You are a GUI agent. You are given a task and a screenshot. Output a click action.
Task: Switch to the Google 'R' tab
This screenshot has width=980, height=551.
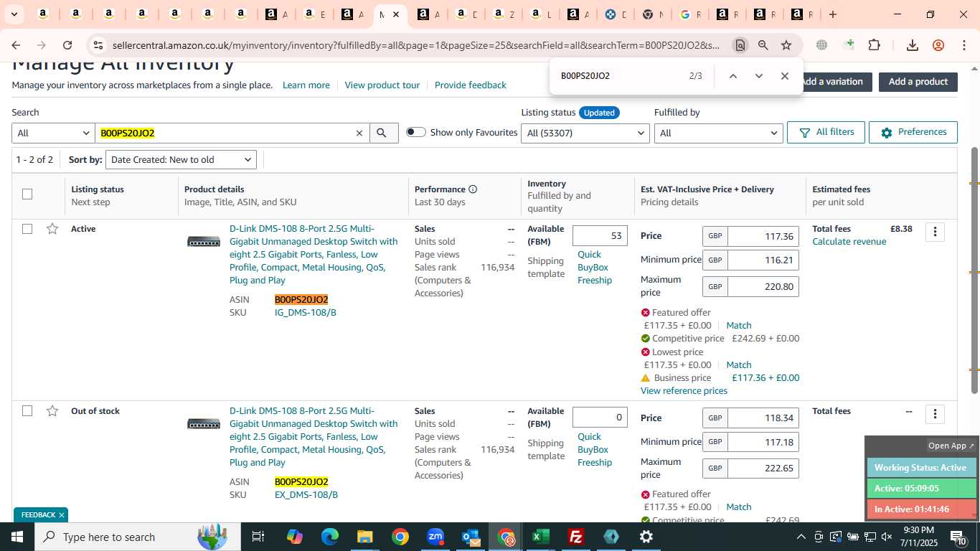(691, 14)
